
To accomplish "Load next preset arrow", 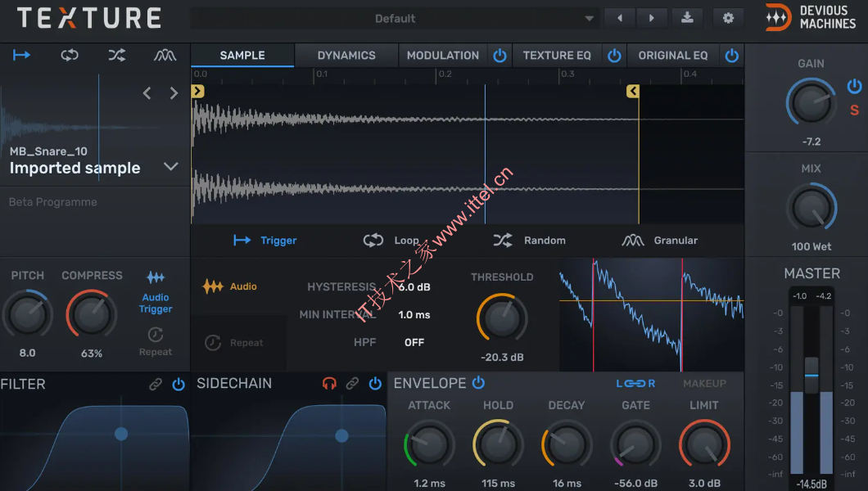I will pyautogui.click(x=651, y=18).
